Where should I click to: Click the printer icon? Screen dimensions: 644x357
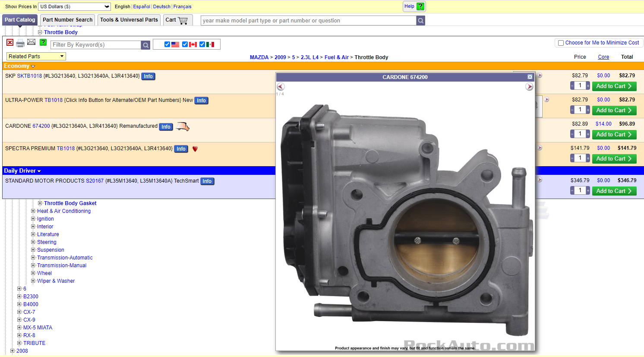pyautogui.click(x=20, y=43)
